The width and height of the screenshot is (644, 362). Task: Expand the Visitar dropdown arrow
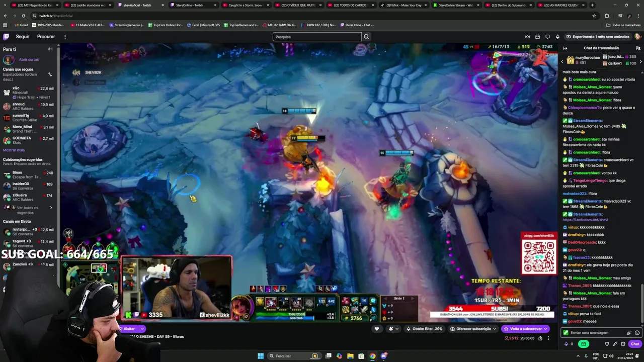(142, 329)
